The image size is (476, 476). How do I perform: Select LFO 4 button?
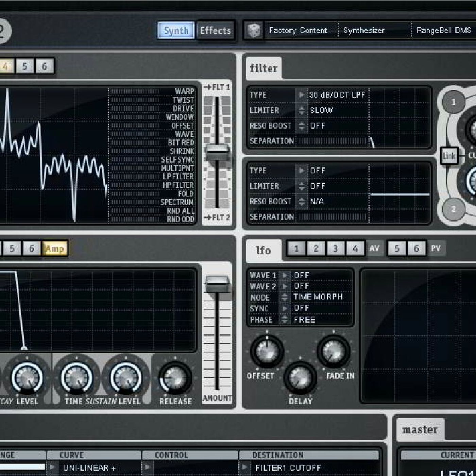click(x=355, y=248)
